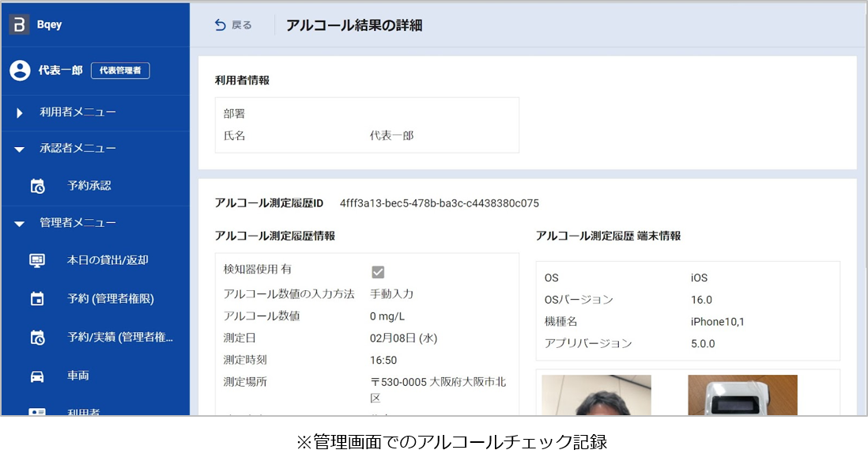Select the 車両 menu item
Image resolution: width=868 pixels, height=465 pixels.
(77, 376)
